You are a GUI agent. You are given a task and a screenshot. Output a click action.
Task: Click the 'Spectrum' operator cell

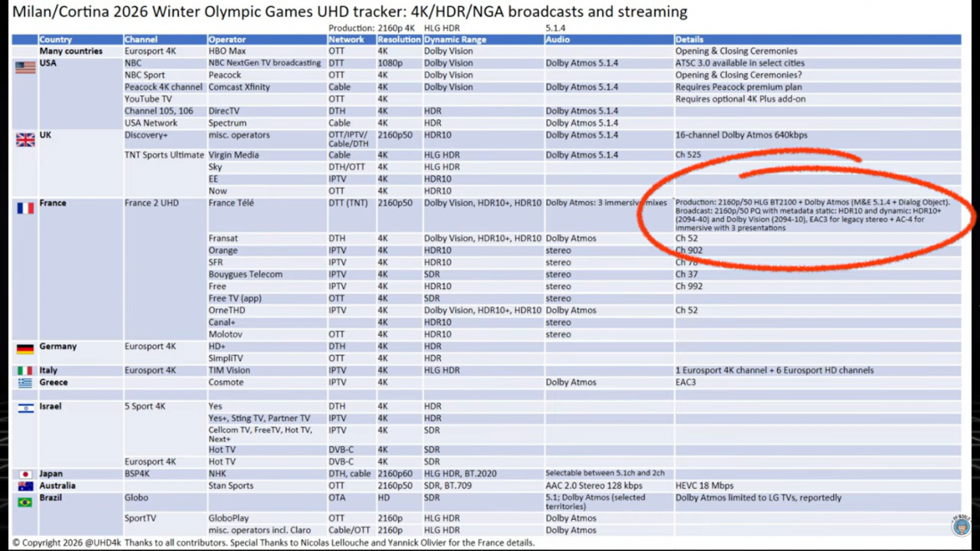[227, 123]
